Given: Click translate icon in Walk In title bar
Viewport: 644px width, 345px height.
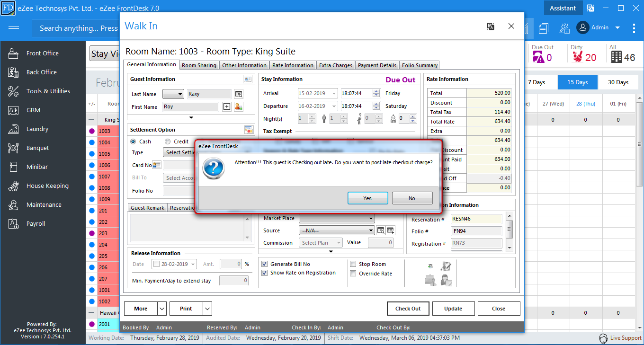Looking at the screenshot, I should (x=491, y=27).
